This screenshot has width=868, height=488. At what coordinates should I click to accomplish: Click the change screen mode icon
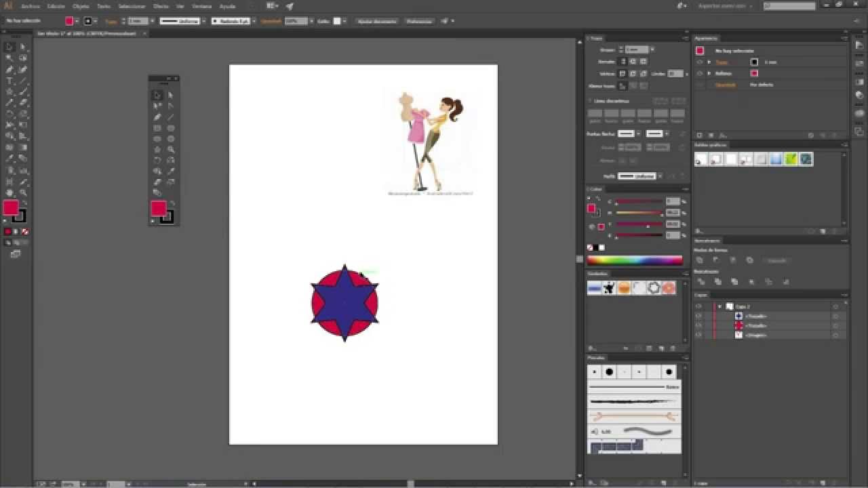click(x=15, y=254)
